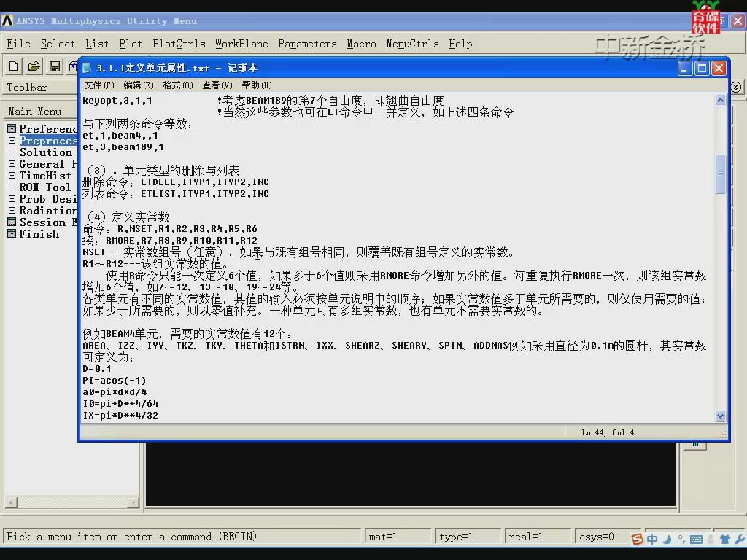747x560 pixels.
Task: Expand the ROM Tool tree node
Action: [12, 187]
